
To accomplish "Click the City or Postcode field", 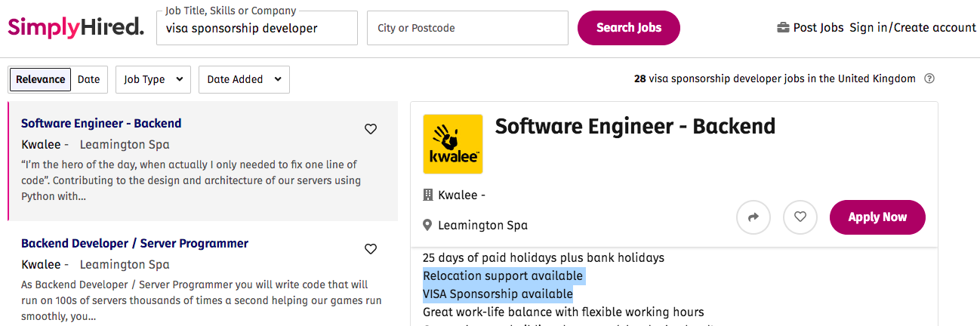I will (x=467, y=28).
